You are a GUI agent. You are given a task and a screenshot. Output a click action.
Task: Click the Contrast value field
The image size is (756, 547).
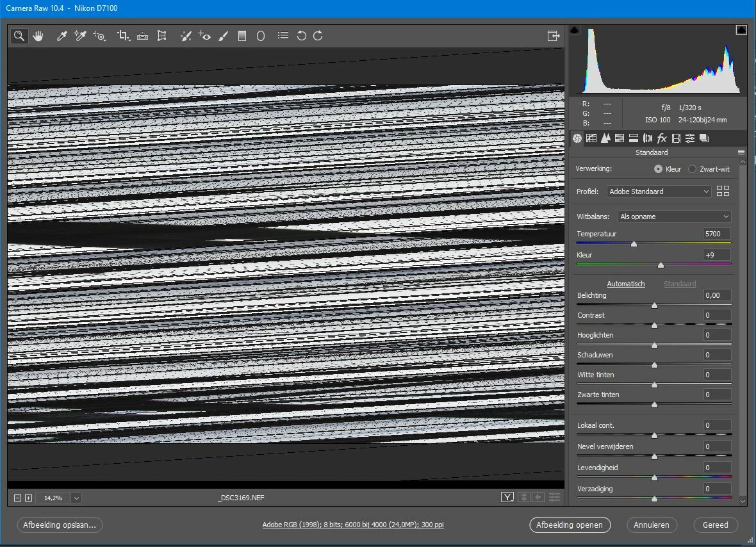tap(717, 315)
